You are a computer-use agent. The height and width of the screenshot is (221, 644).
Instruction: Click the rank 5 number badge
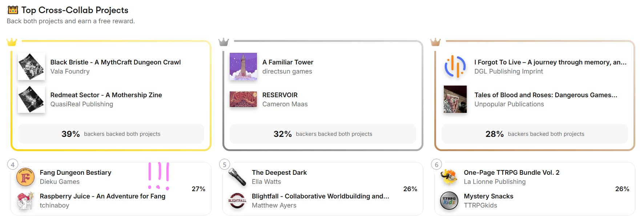[x=225, y=165]
